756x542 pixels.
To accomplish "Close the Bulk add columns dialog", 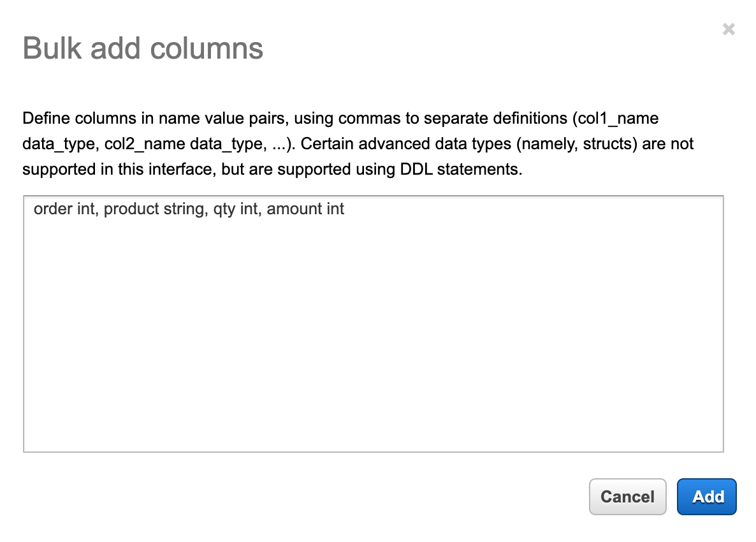I will (x=729, y=29).
